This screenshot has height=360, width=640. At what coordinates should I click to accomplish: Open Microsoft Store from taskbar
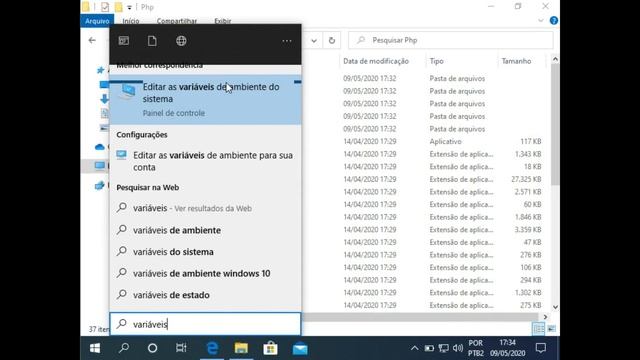pyautogui.click(x=270, y=348)
